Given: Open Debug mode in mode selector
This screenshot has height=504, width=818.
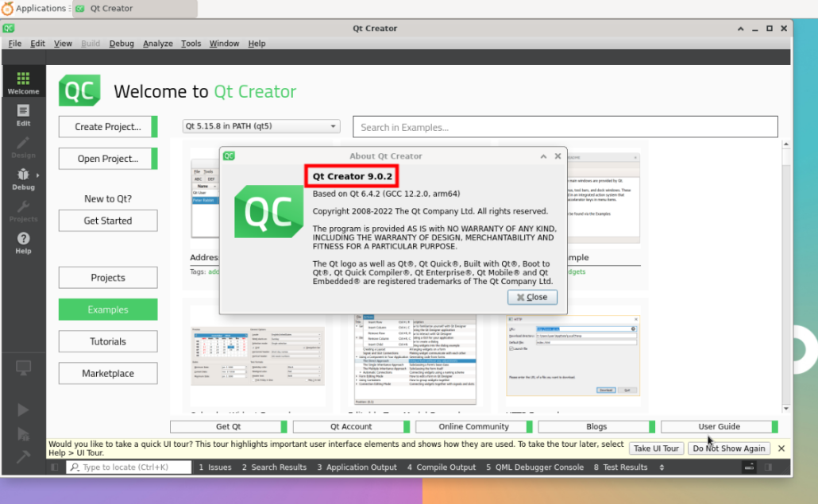Looking at the screenshot, I should (x=23, y=179).
